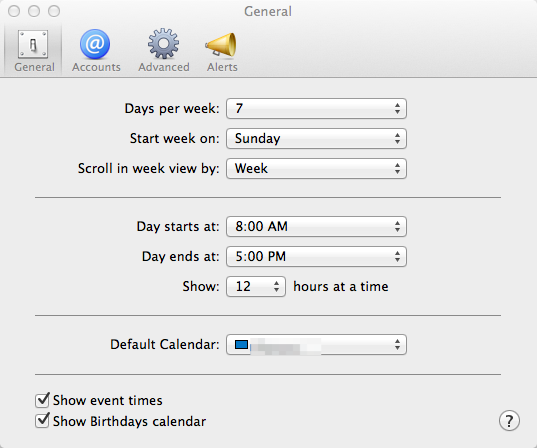Change the Day ends at 5:00 PM popup

[316, 257]
